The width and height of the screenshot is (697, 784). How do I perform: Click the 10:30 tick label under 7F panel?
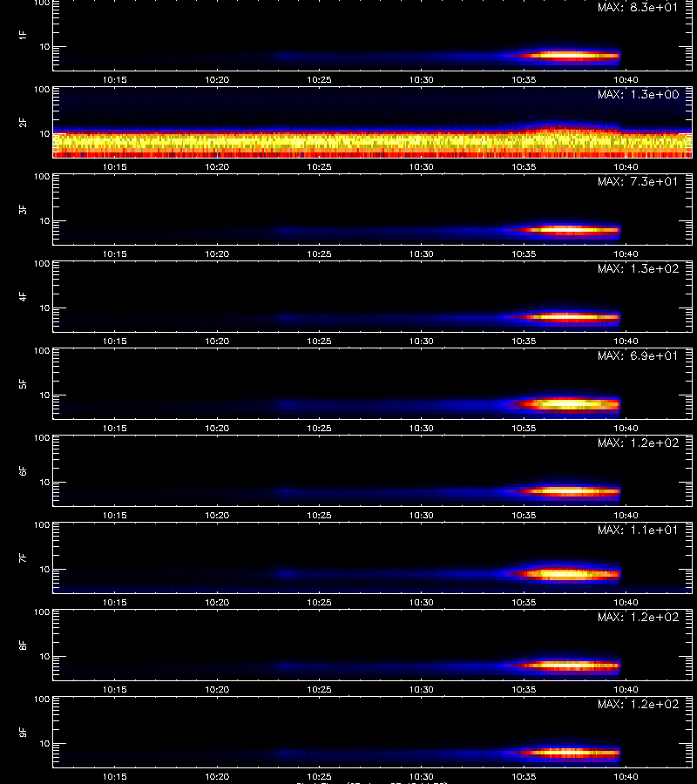tap(422, 603)
